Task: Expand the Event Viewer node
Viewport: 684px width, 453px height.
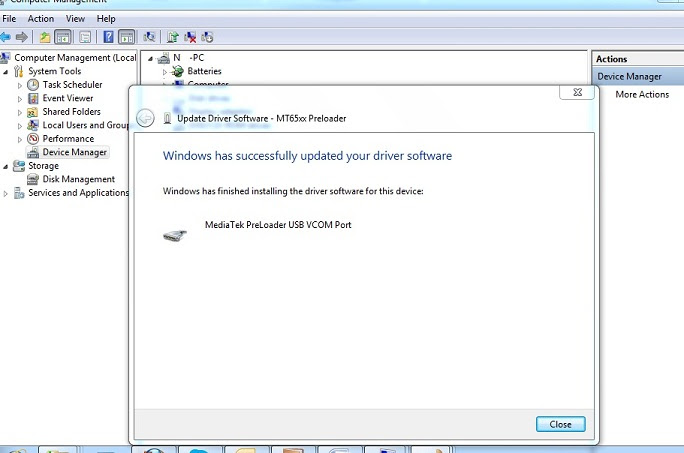Action: [20, 99]
